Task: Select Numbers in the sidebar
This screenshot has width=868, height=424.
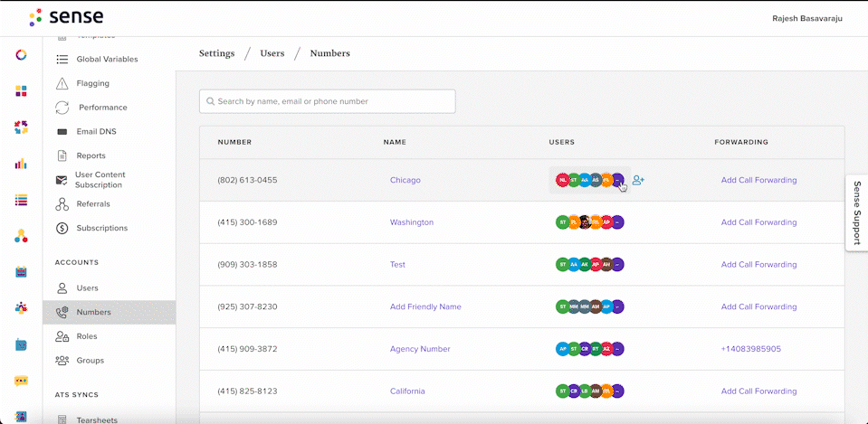Action: click(x=109, y=312)
